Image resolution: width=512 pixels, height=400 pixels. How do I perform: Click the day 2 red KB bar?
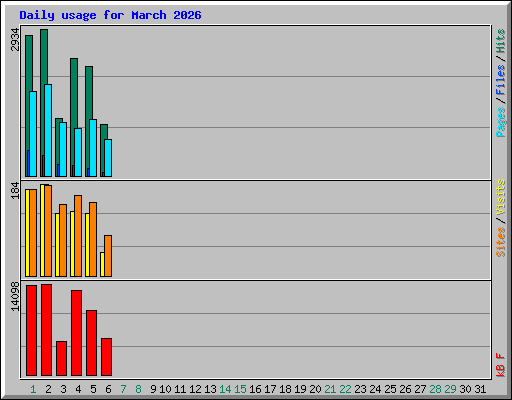click(x=46, y=330)
